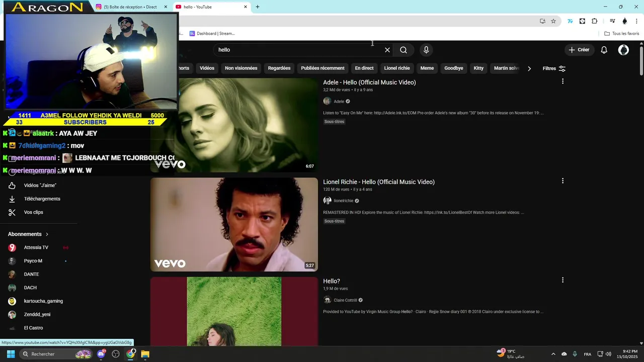Open the Créer menu
The width and height of the screenshot is (644, 362).
579,50
